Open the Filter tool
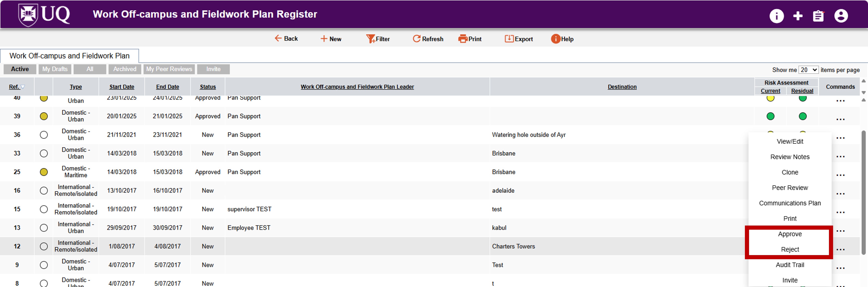The height and width of the screenshot is (287, 868). [x=378, y=39]
